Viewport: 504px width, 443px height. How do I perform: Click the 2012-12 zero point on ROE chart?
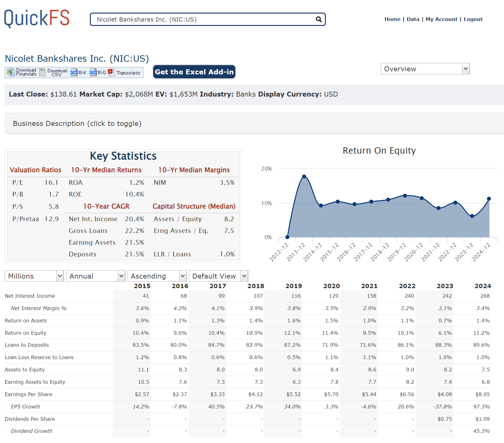pyautogui.click(x=287, y=237)
